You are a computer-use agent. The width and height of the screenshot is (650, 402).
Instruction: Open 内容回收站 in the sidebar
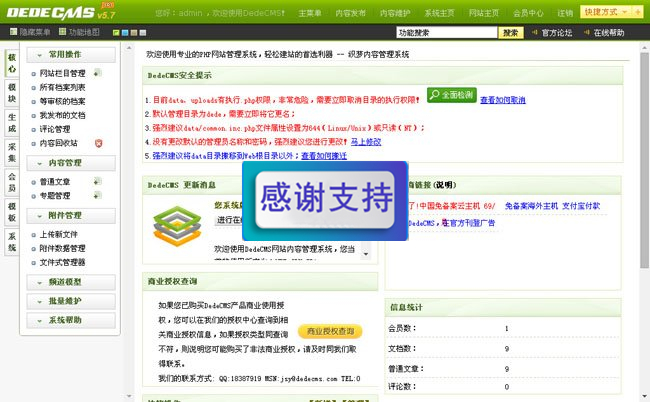[x=58, y=143]
